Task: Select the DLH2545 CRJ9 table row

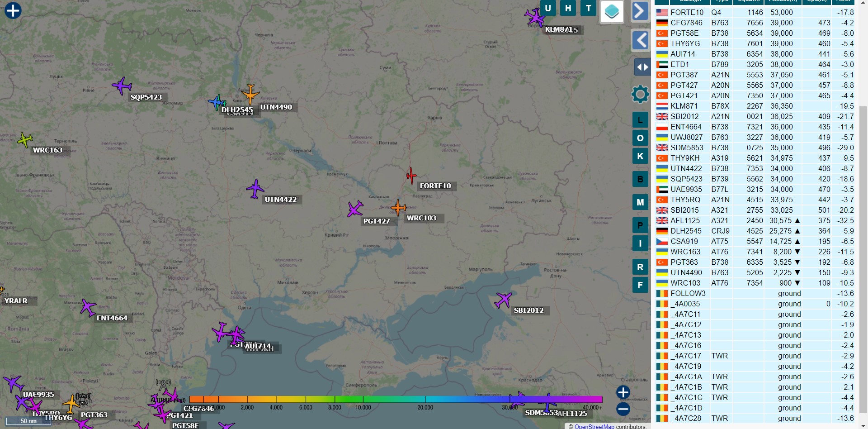Action: pos(755,231)
